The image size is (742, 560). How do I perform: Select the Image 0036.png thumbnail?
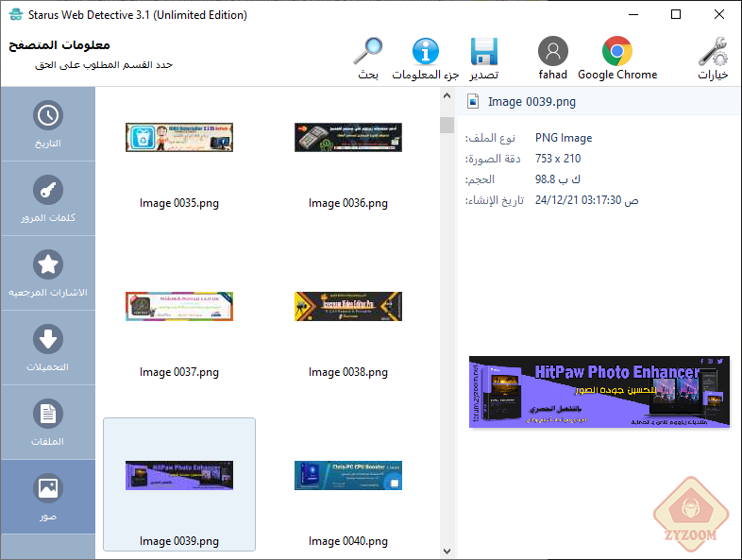pyautogui.click(x=348, y=137)
